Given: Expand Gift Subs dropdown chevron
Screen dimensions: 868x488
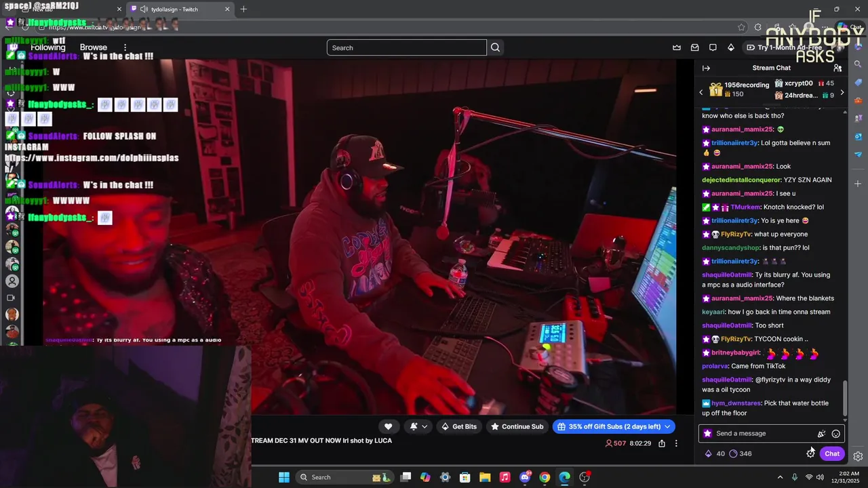Looking at the screenshot, I should tap(668, 426).
